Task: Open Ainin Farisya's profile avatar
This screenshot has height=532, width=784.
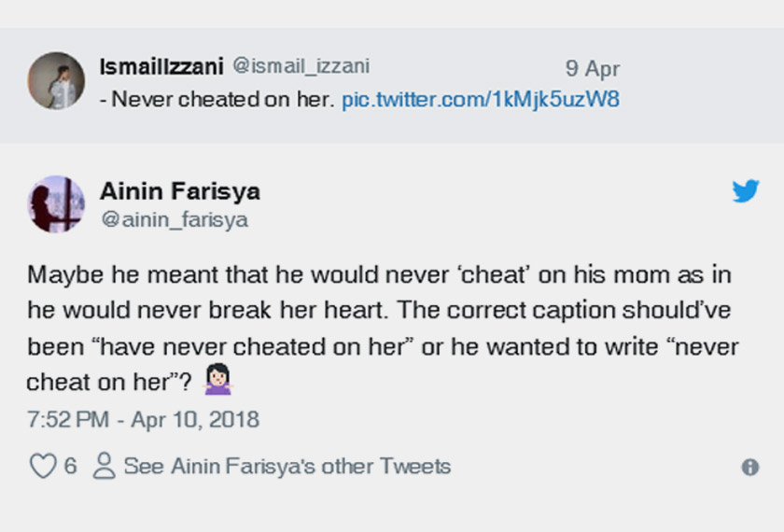Action: click(56, 203)
